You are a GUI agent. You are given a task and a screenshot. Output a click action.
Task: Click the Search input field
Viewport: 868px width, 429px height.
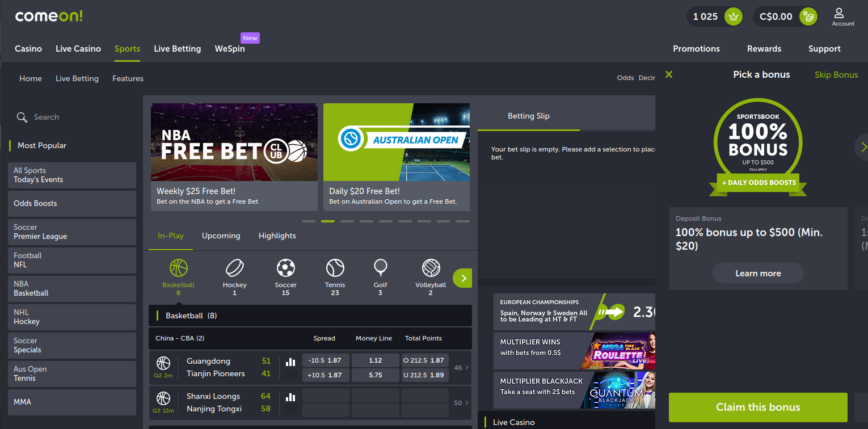72,117
